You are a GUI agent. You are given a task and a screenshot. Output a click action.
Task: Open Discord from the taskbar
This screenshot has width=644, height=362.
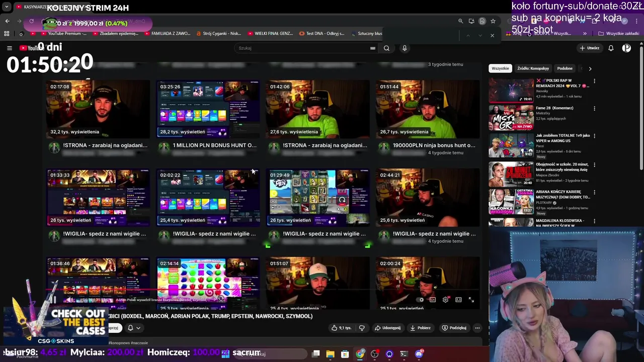pos(419,354)
